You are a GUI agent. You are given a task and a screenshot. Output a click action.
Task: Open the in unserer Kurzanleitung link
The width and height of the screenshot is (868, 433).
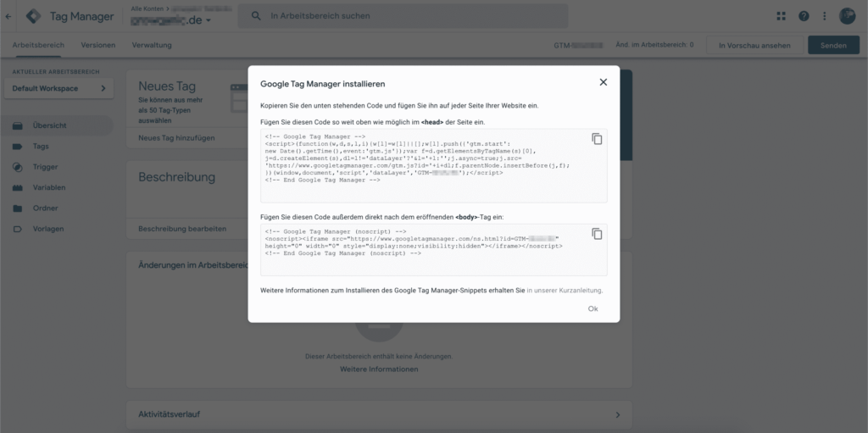(565, 290)
